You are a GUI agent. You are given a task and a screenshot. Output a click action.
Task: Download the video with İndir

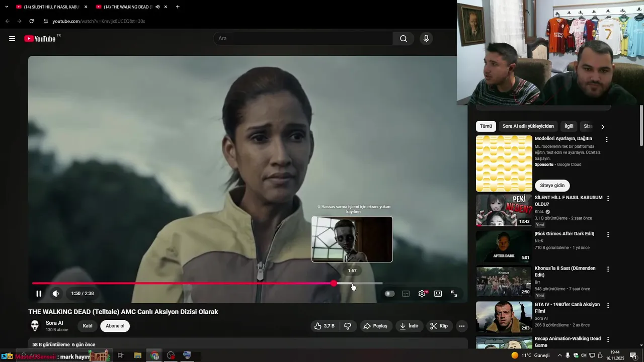pos(409,326)
